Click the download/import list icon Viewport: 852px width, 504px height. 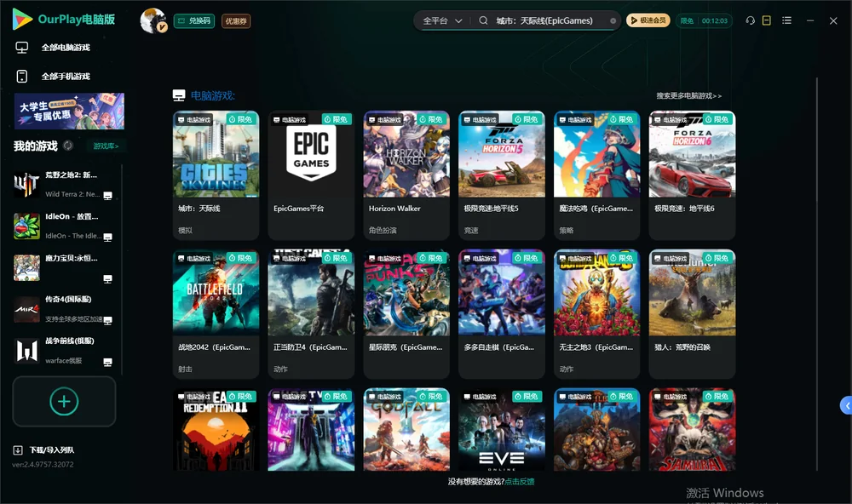pyautogui.click(x=18, y=450)
